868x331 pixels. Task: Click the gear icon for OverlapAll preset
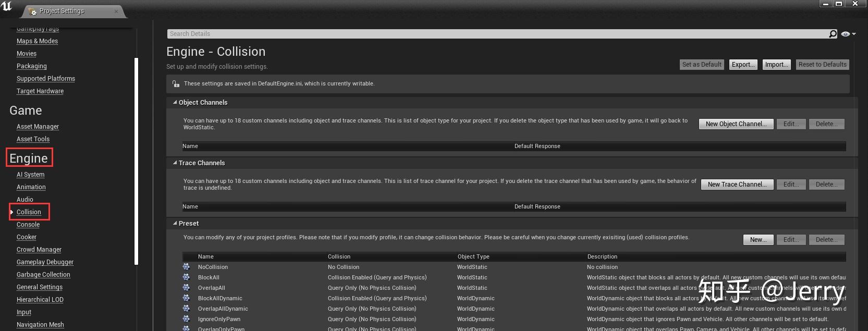click(186, 288)
